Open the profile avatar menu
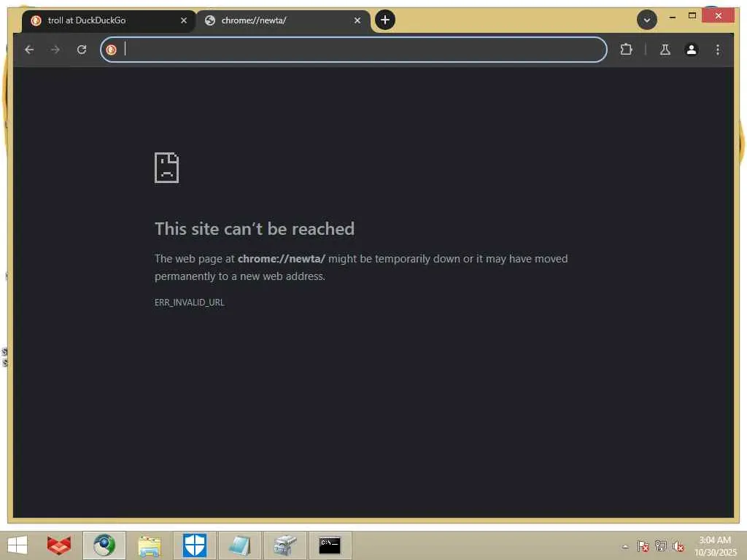 pos(692,50)
